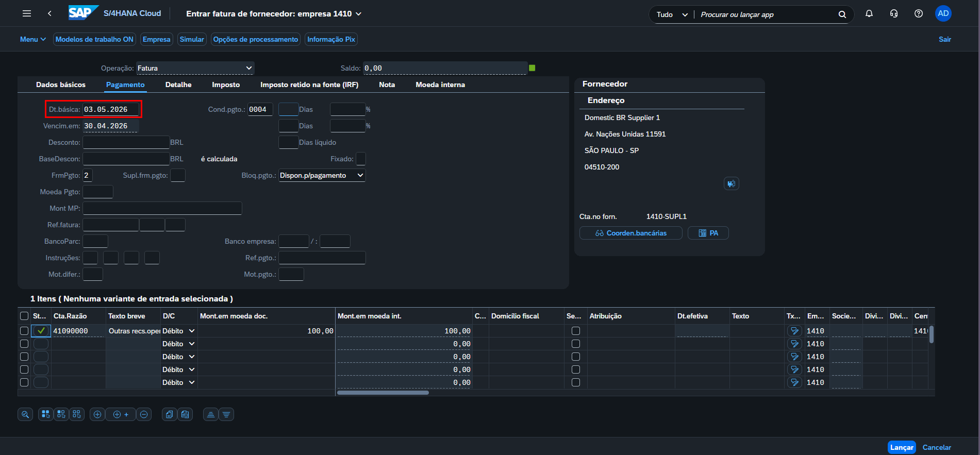Screen dimensions: 980x455
Task: Expand the page title dropdown arrow
Action: coord(359,14)
